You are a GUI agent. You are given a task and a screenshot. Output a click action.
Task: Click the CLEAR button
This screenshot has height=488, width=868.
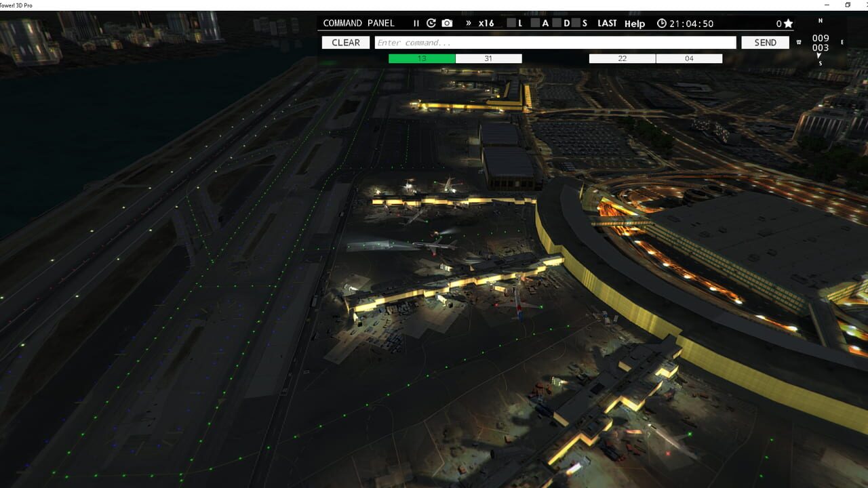click(x=346, y=43)
